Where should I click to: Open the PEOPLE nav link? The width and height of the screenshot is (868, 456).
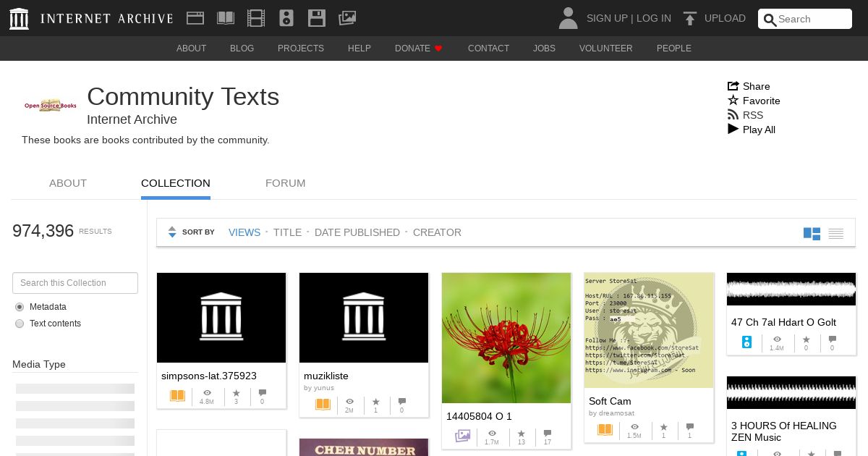click(x=674, y=48)
